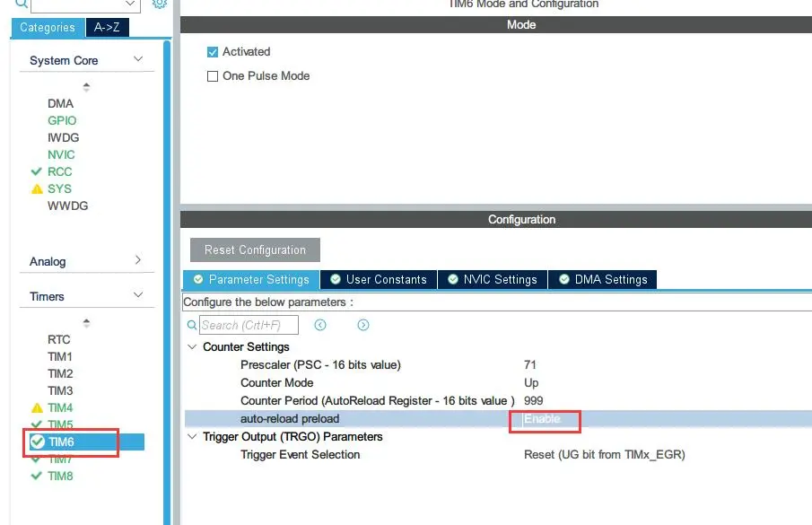The image size is (812, 525).
Task: Click the settings gear icon near search
Action: [159, 4]
